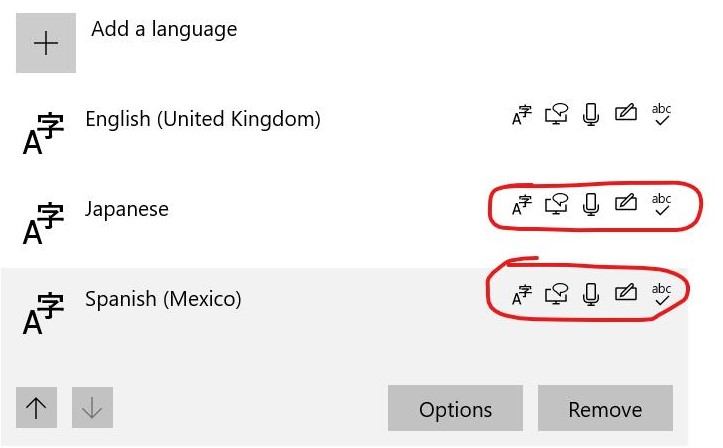723x448 pixels.
Task: Click the speech recognition microphone icon for English
Action: pos(591,114)
